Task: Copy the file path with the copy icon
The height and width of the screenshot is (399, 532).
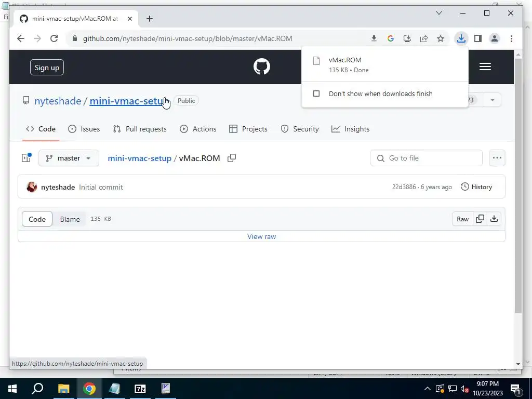Action: pyautogui.click(x=232, y=158)
